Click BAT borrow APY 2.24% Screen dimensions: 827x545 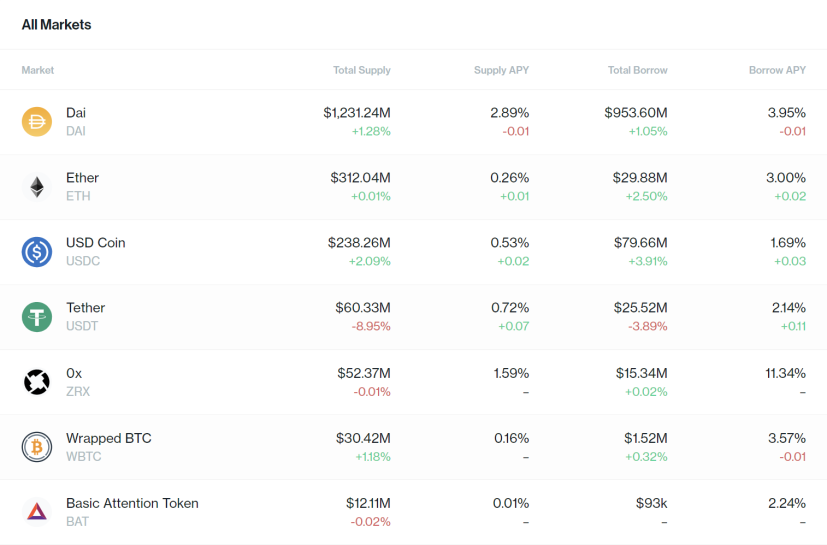click(x=787, y=503)
